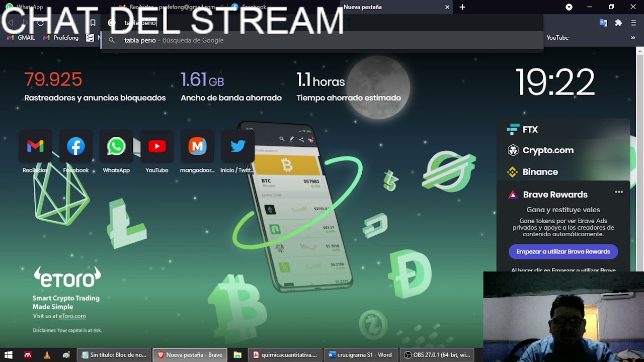The height and width of the screenshot is (362, 644).
Task: Open the YouTube bookmark in the bookmarks bar
Action: pyautogui.click(x=557, y=38)
